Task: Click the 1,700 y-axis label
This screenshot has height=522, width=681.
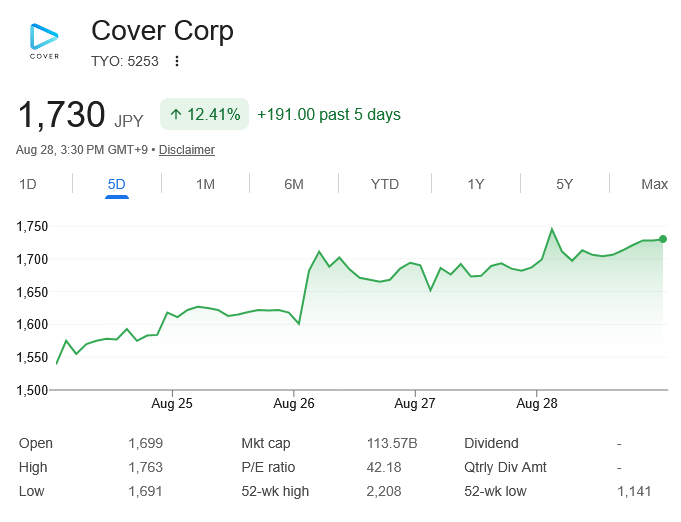Action: 32,259
